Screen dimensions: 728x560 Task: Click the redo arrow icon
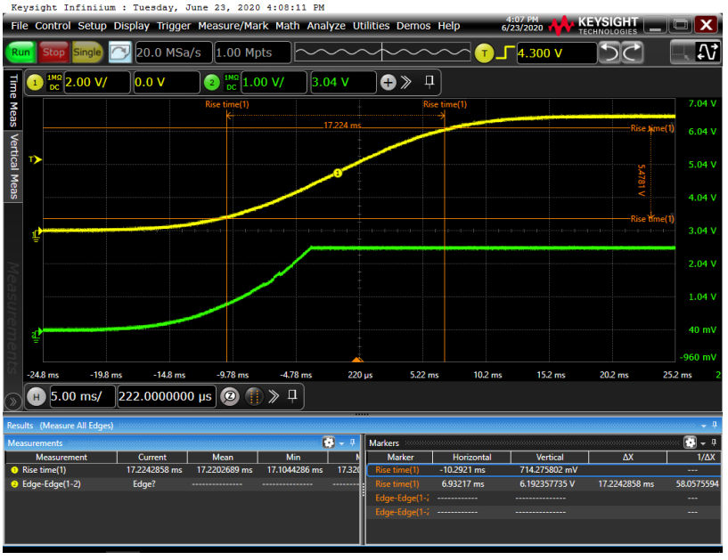633,53
